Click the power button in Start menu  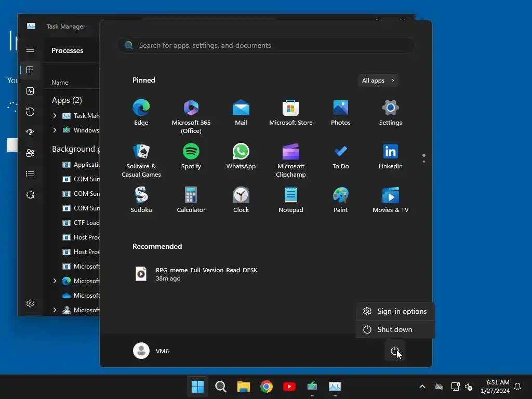pyautogui.click(x=395, y=351)
